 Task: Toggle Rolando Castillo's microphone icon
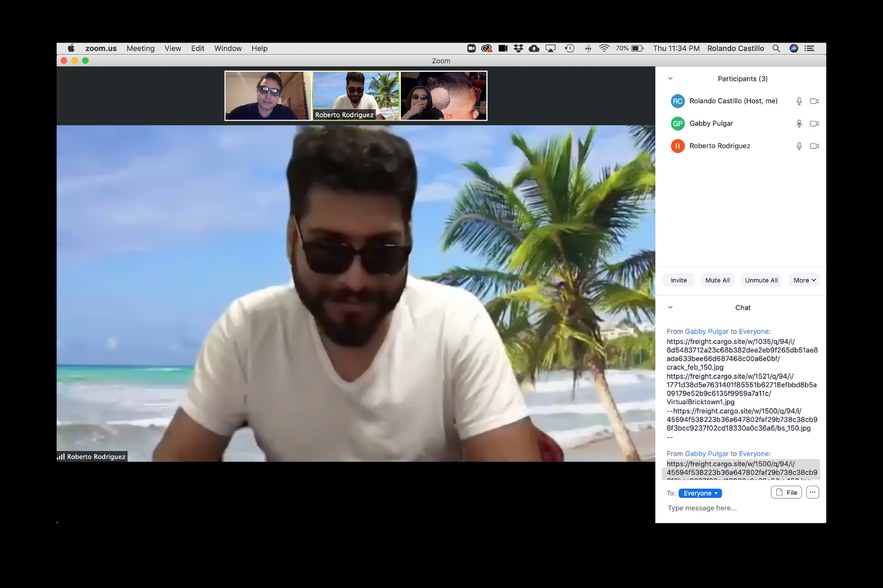[799, 101]
